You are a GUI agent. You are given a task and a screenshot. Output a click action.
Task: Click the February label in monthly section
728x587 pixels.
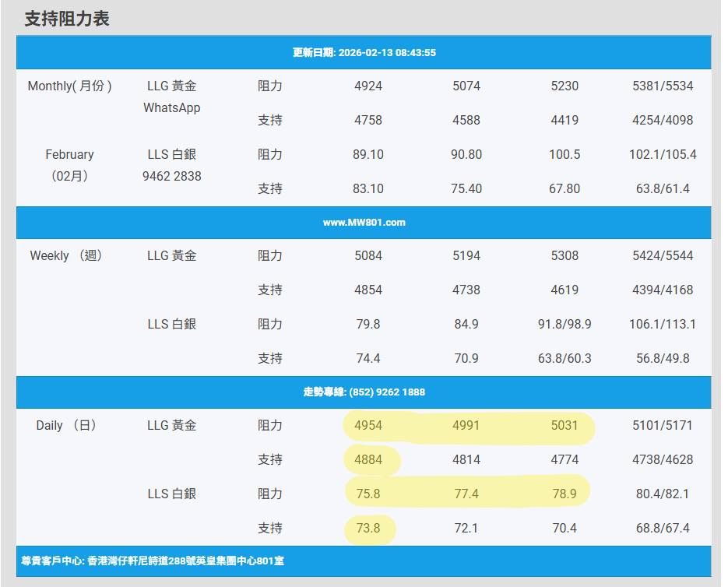pos(69,155)
